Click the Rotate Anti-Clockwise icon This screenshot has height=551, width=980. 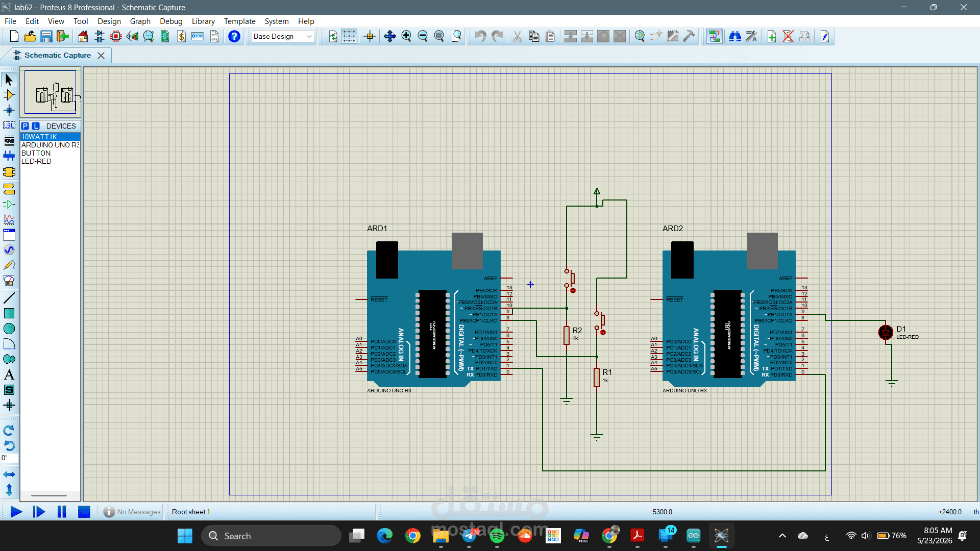point(9,446)
